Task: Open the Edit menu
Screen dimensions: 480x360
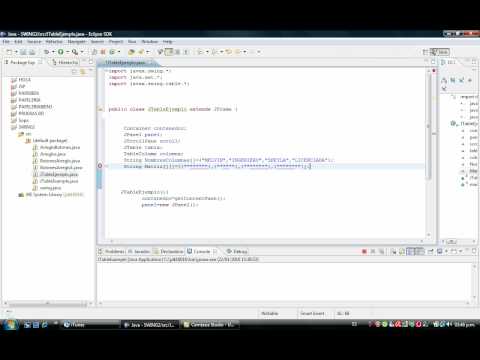Action: [18, 42]
